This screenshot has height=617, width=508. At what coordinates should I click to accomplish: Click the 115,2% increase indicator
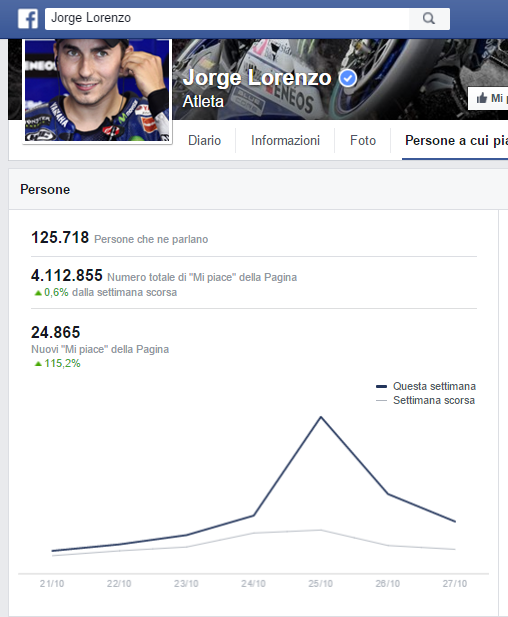(x=57, y=363)
